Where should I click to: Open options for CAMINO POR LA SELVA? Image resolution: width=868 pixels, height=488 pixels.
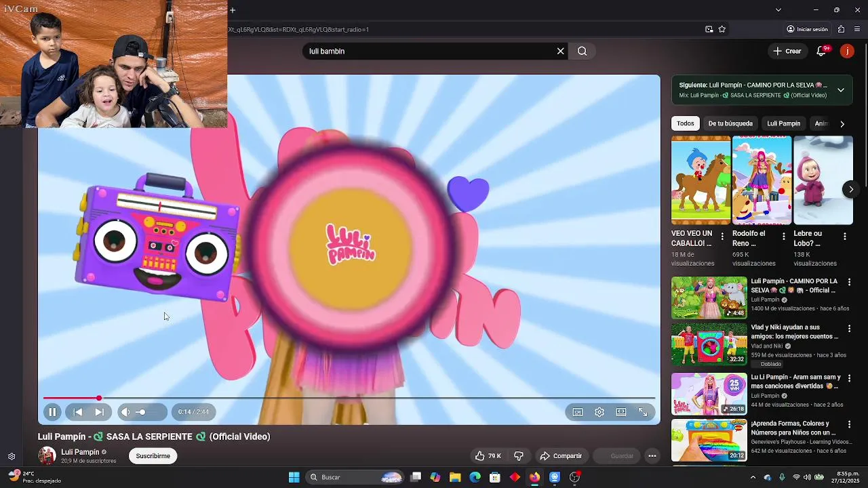(849, 282)
